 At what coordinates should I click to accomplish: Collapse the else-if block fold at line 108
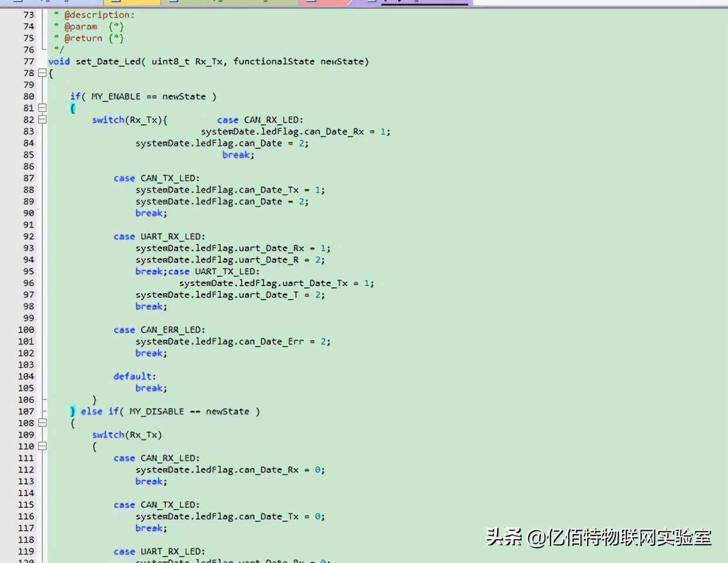tap(42, 423)
